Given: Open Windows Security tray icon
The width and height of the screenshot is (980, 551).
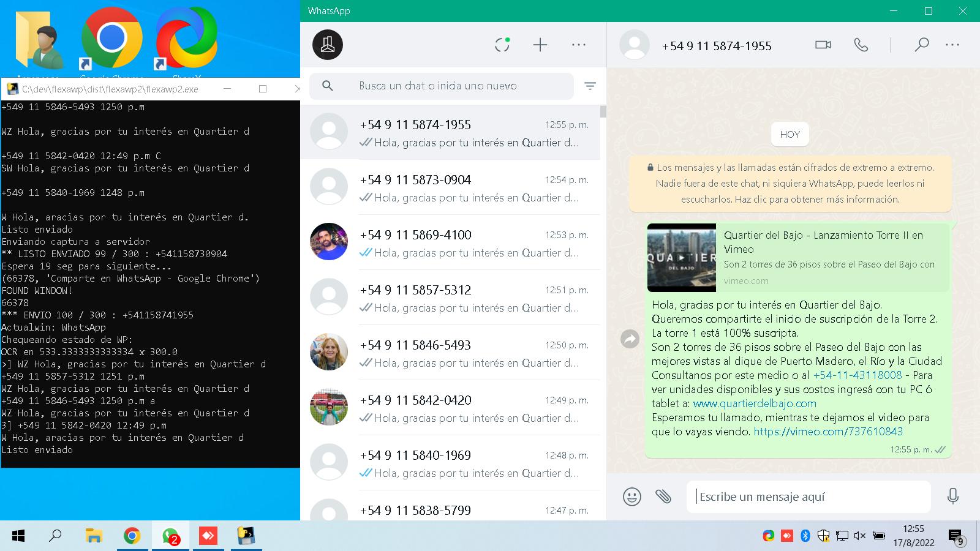Looking at the screenshot, I should click(823, 536).
